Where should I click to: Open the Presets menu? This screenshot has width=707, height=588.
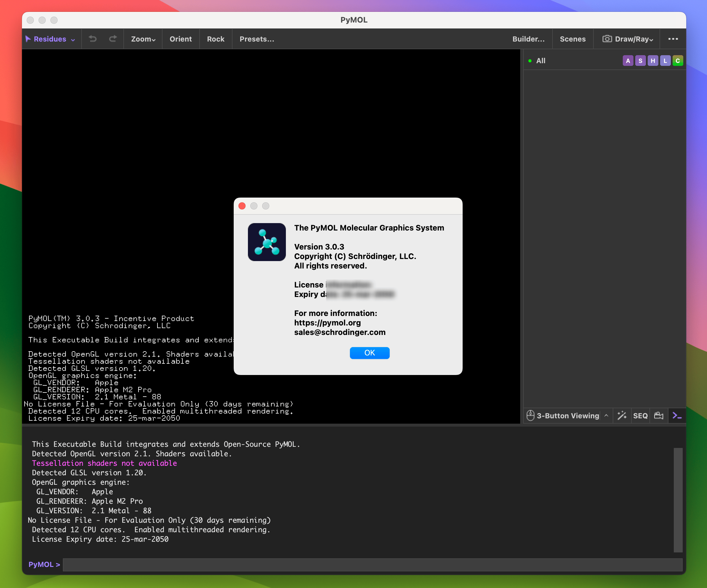(257, 39)
